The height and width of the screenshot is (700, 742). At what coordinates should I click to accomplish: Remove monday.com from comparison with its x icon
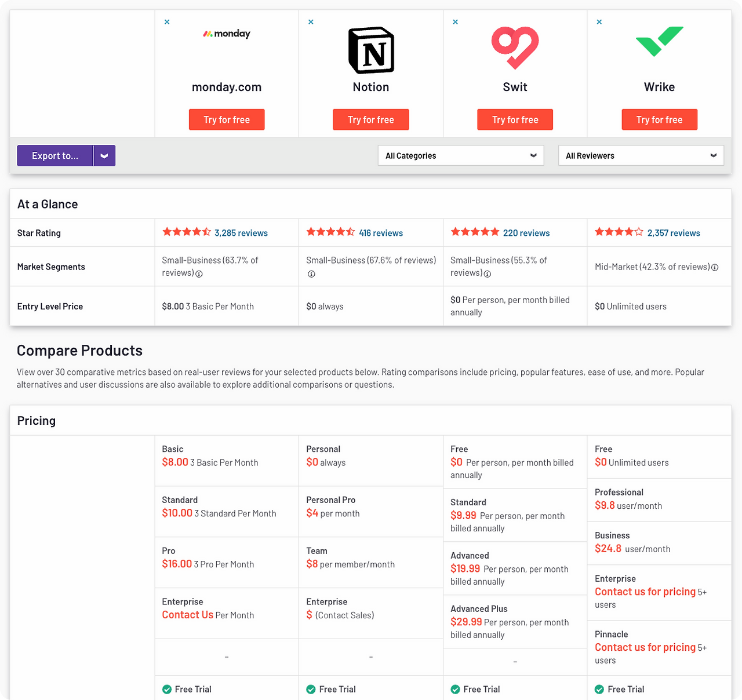click(x=167, y=22)
